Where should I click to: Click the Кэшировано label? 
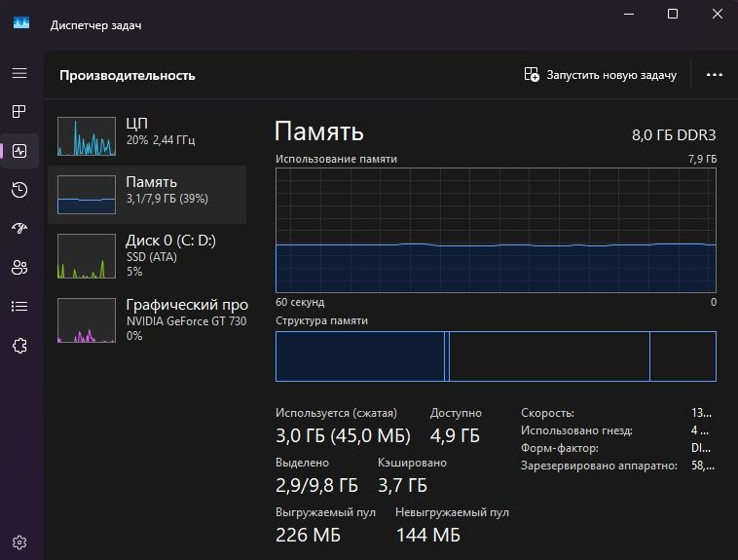pyautogui.click(x=412, y=463)
